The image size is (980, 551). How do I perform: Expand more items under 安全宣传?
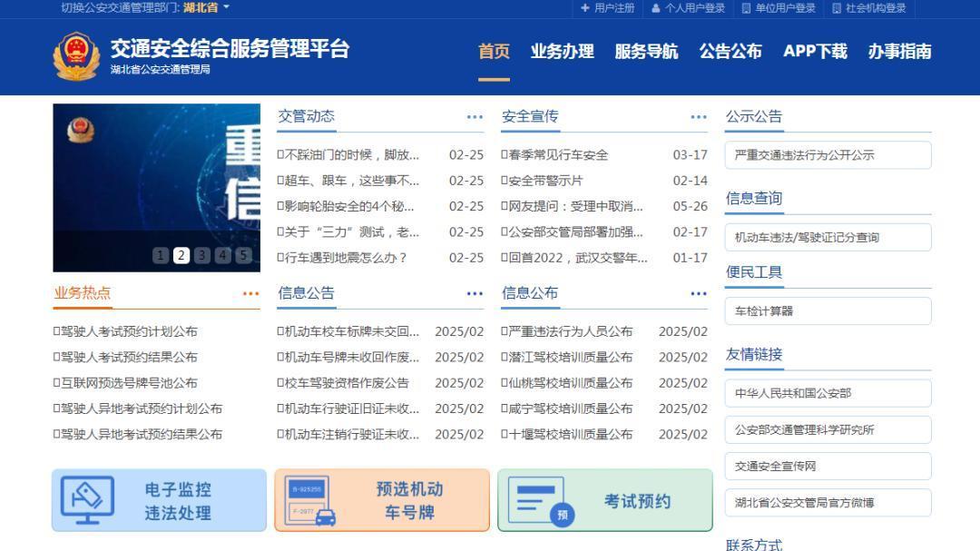click(699, 116)
